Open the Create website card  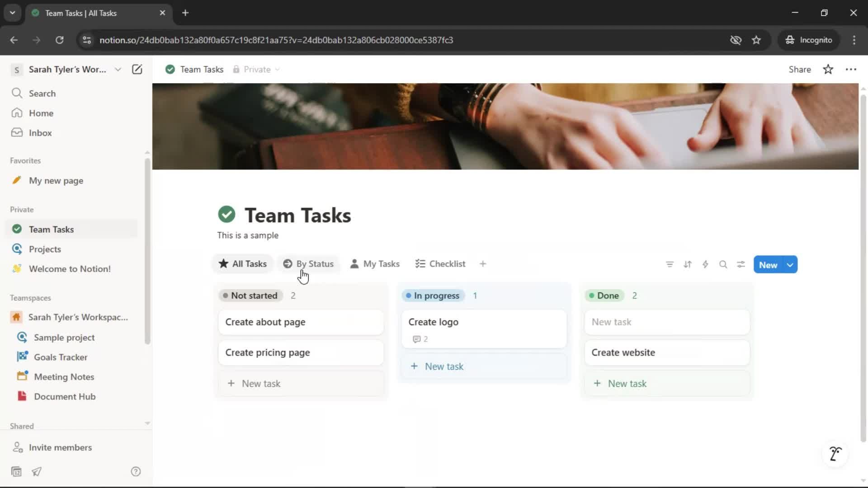667,352
